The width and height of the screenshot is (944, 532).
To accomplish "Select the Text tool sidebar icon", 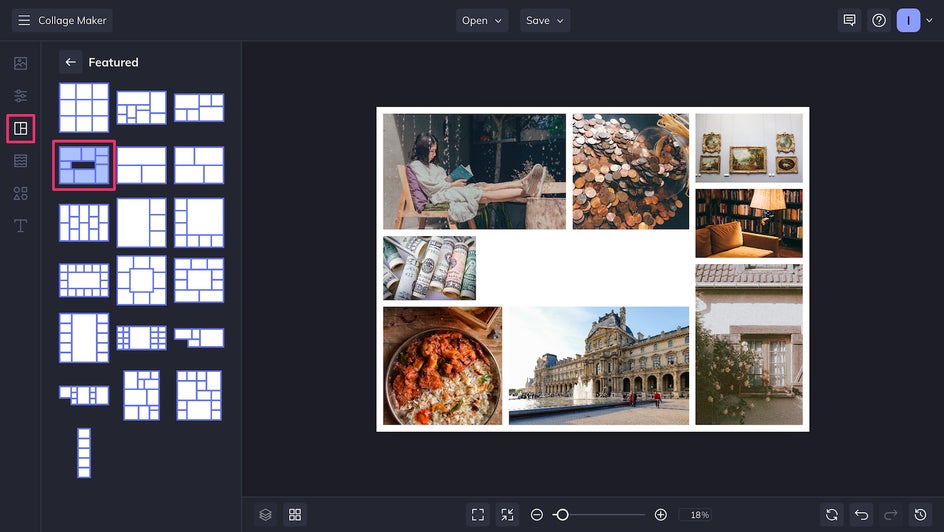I will [20, 226].
